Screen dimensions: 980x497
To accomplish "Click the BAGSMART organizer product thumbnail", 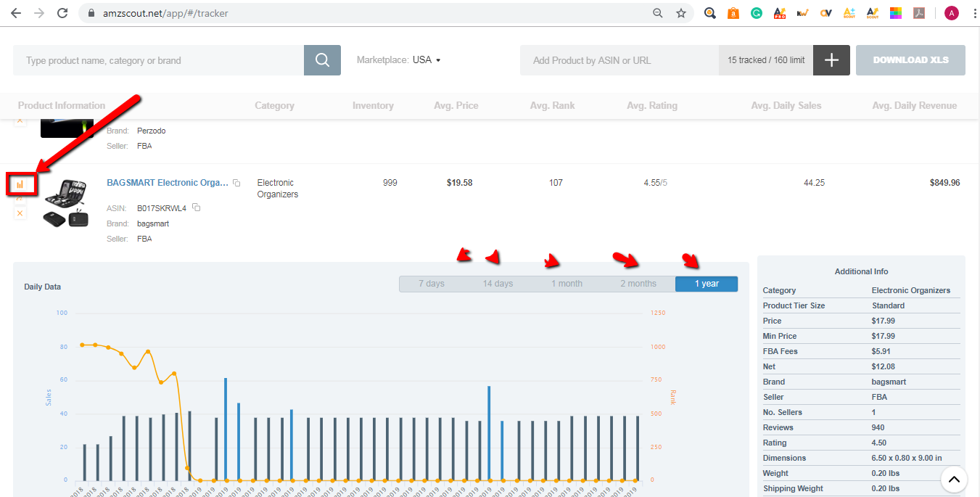I will tap(65, 203).
